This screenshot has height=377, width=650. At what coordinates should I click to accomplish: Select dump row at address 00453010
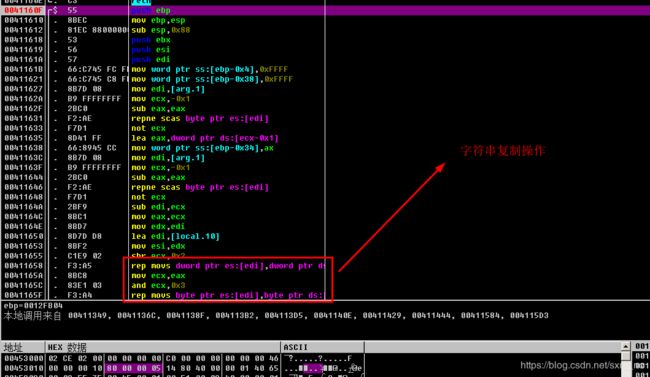click(x=182, y=368)
